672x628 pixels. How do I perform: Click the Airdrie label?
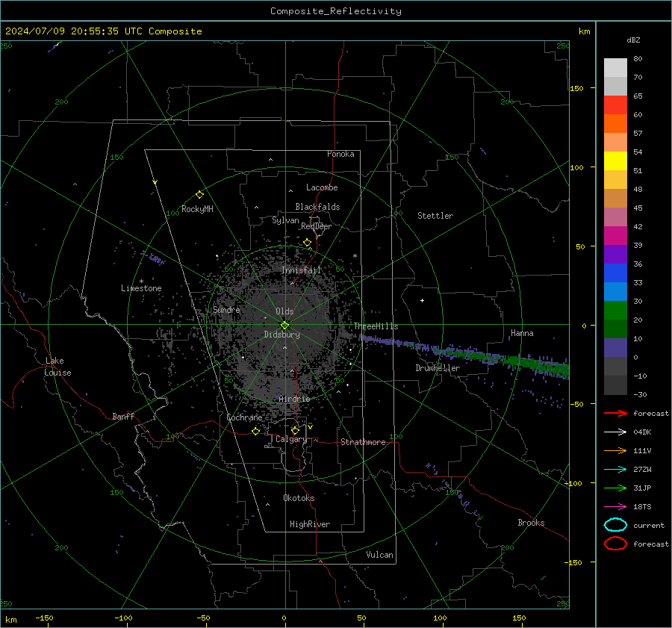[294, 399]
